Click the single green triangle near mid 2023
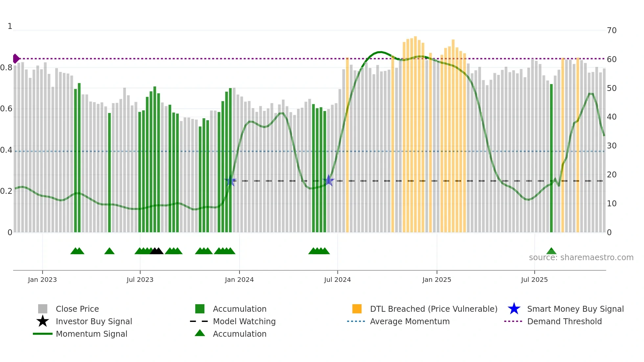 click(109, 251)
